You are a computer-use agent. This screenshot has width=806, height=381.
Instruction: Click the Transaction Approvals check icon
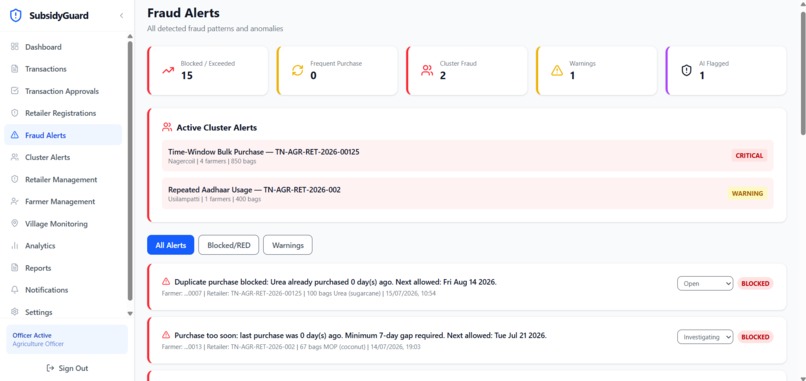[14, 91]
